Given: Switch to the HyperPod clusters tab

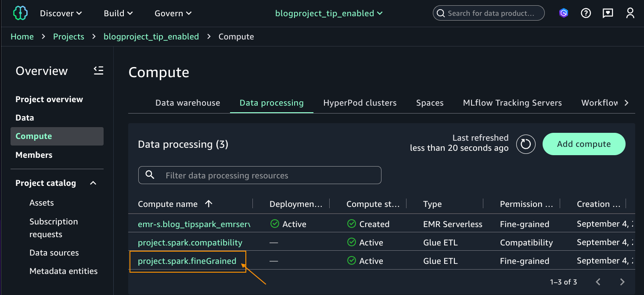Looking at the screenshot, I should 360,103.
